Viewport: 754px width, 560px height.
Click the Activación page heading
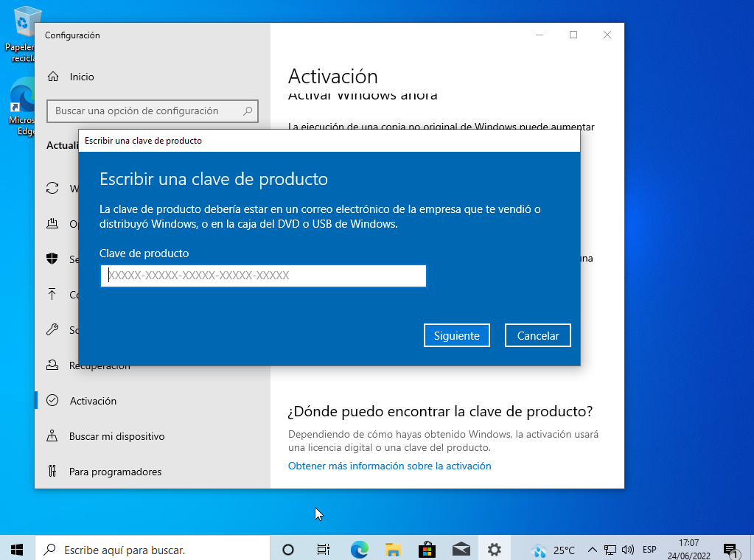332,77
